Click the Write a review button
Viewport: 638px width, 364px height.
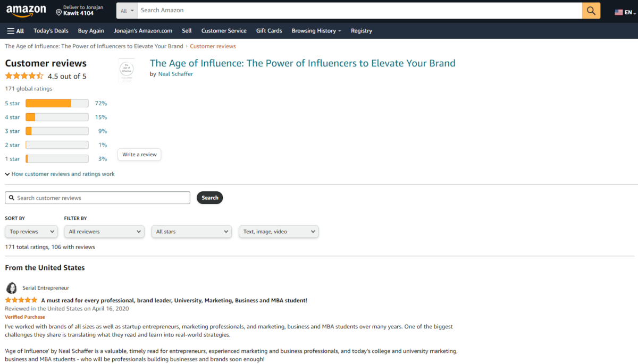(139, 154)
